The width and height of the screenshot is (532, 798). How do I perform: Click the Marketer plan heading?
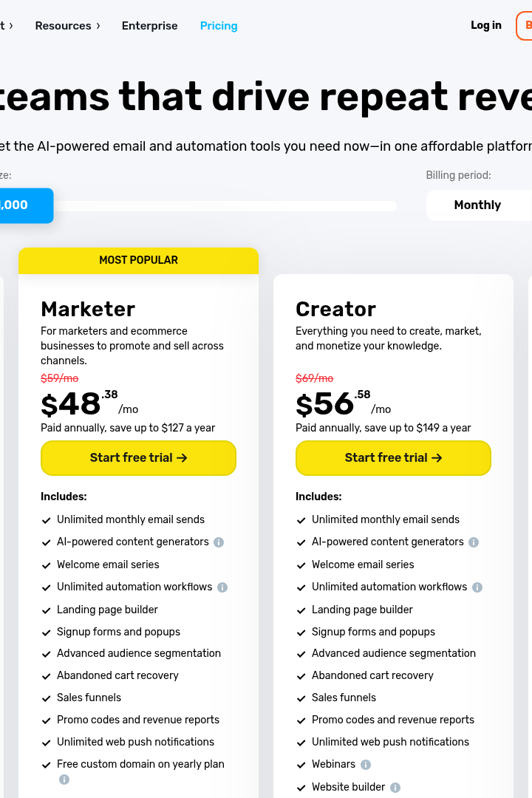coord(88,309)
